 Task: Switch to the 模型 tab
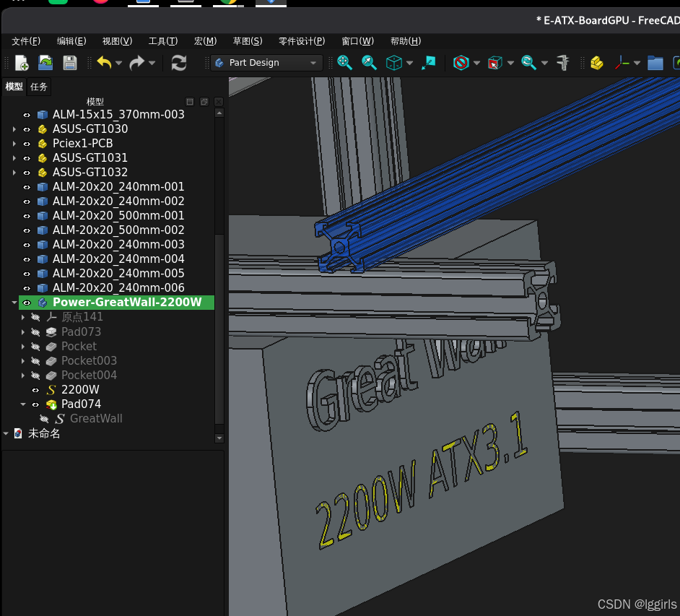14,87
